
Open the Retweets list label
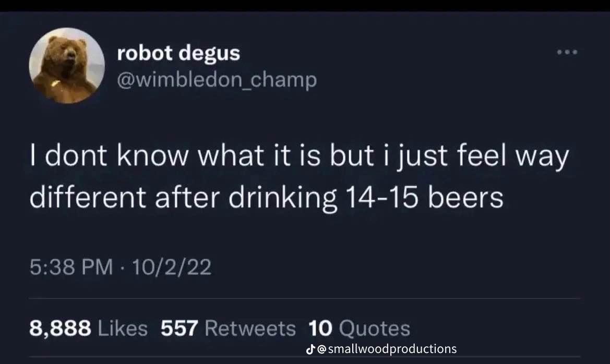250,329
